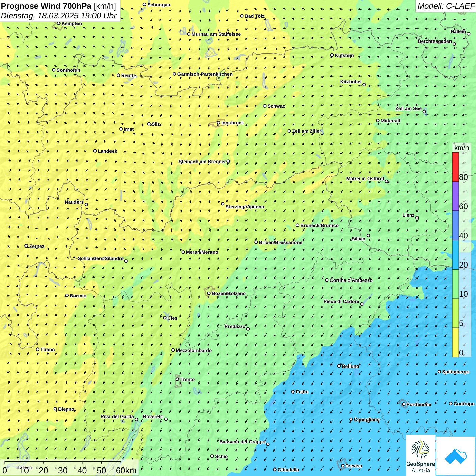Image resolution: width=476 pixels, height=476 pixels.
Task: Click the Conegliano city label
Action: coord(367,419)
